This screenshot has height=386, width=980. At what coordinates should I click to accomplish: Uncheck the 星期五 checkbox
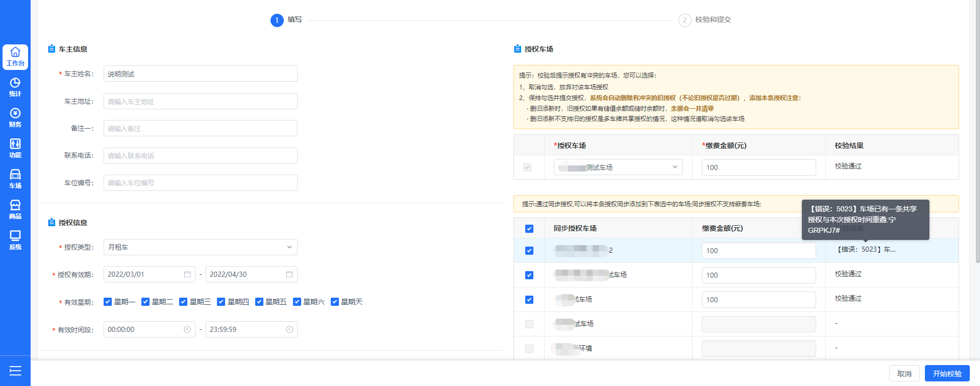click(259, 302)
